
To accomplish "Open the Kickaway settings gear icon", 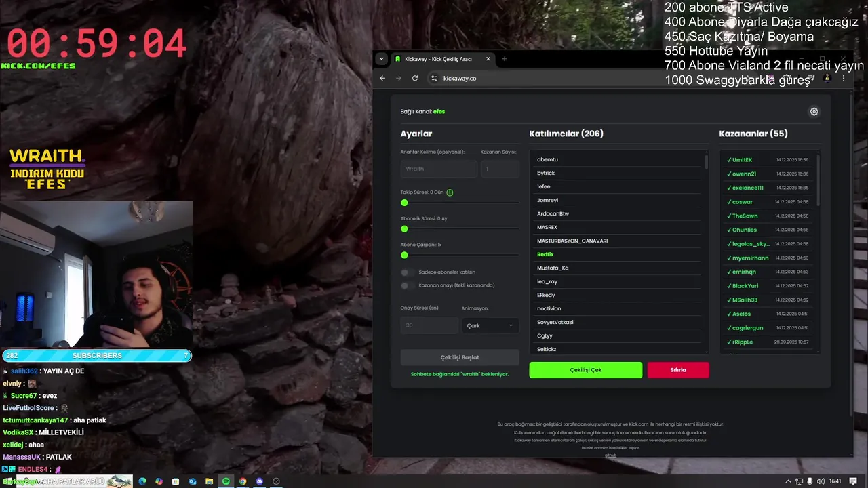I will click(x=814, y=112).
